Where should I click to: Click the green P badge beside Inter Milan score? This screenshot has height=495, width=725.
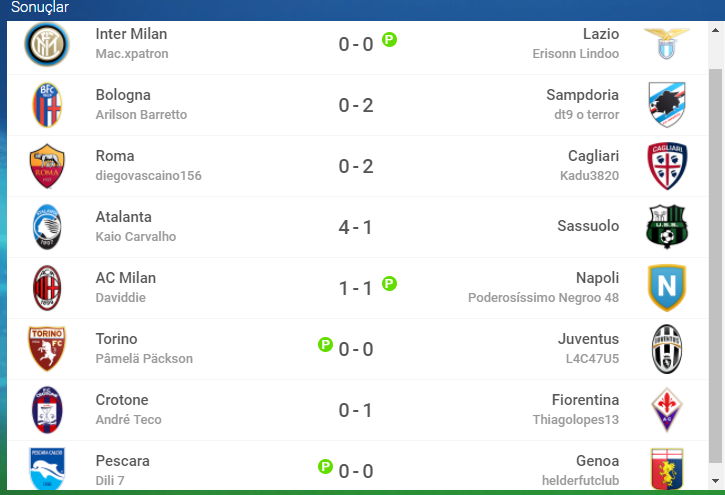[x=389, y=40]
